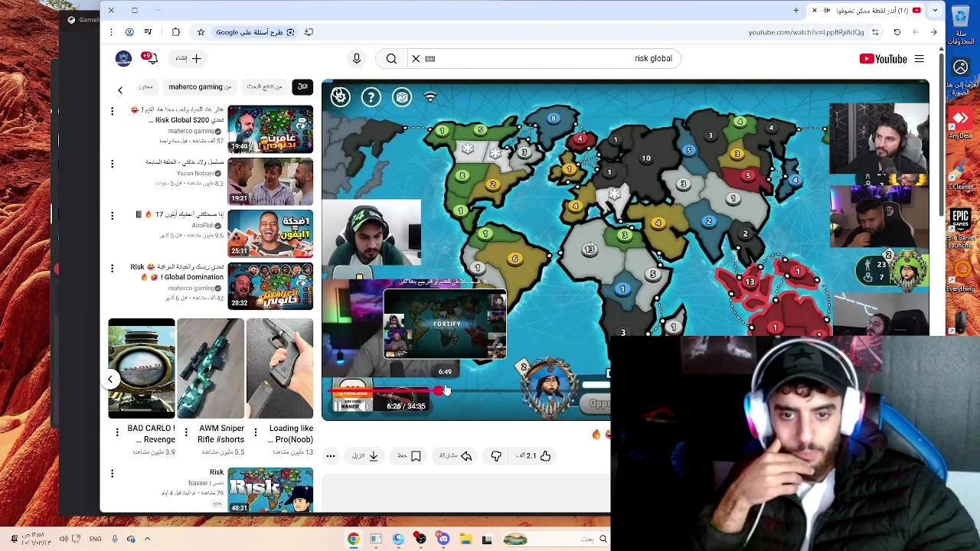Open File Explorer from the taskbar
980x551 pixels.
coord(465,540)
